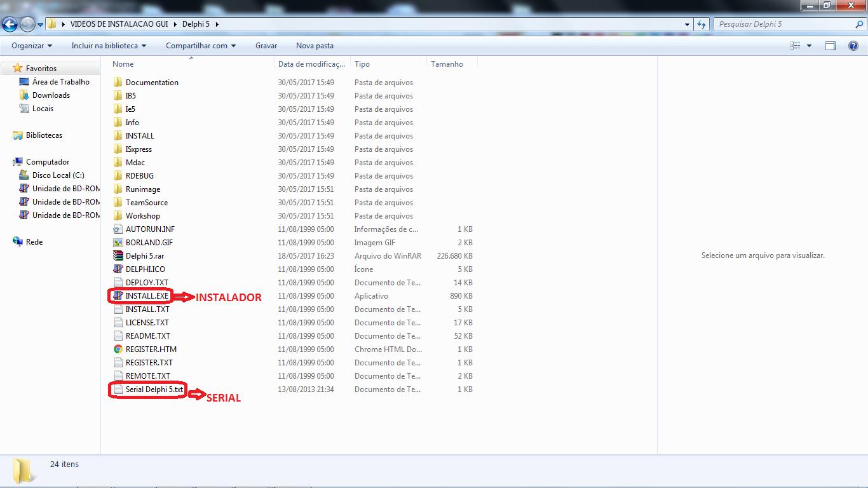
Task: Refresh the Delphi 5 folder view
Action: [x=702, y=24]
